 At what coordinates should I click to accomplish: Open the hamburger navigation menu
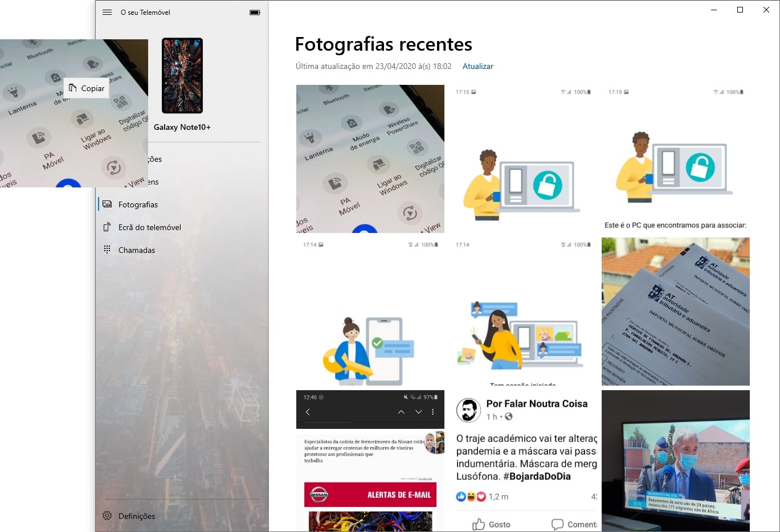(x=107, y=12)
